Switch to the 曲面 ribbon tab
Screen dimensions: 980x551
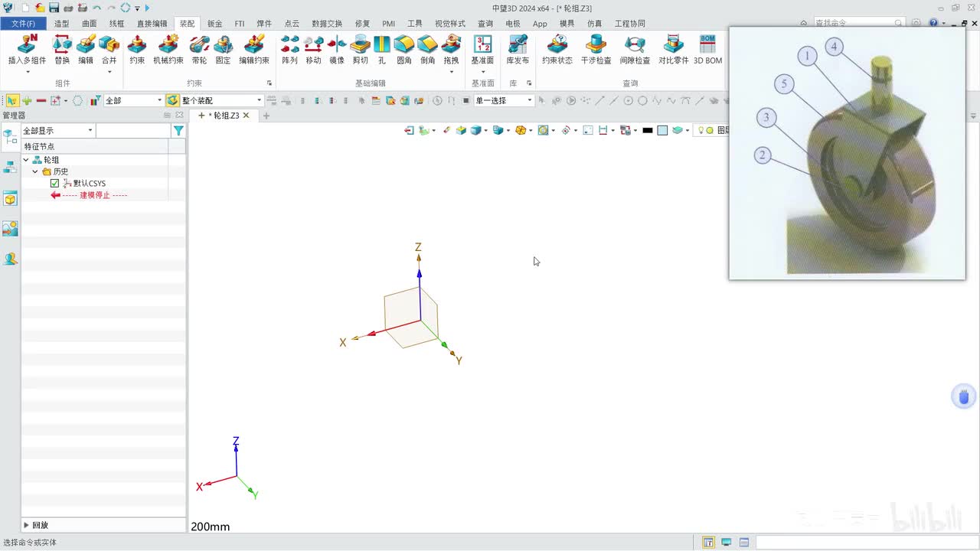[x=89, y=24]
